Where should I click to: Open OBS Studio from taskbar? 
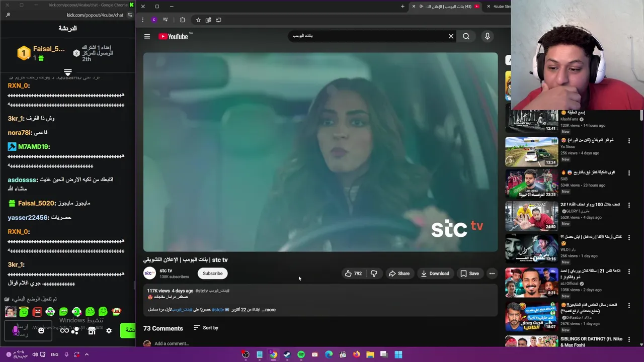[x=246, y=354]
